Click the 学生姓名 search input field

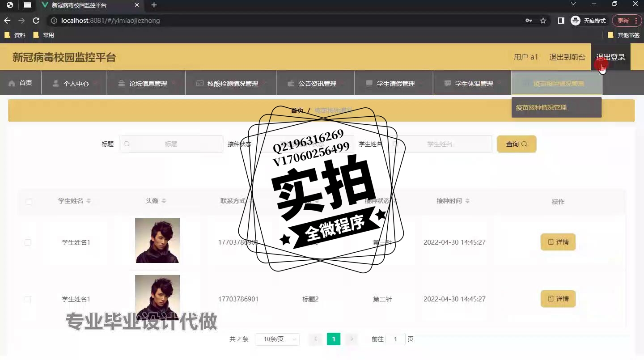coord(440,144)
